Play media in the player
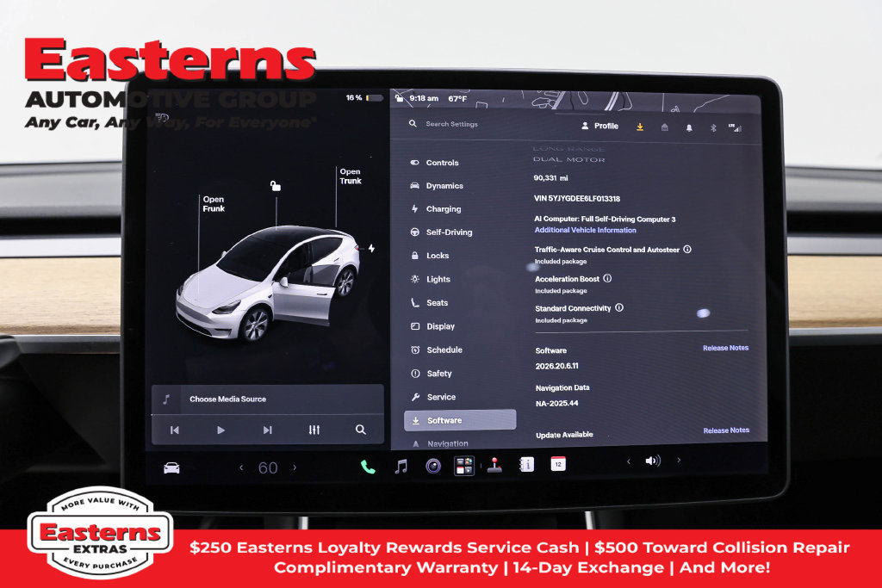 point(220,430)
